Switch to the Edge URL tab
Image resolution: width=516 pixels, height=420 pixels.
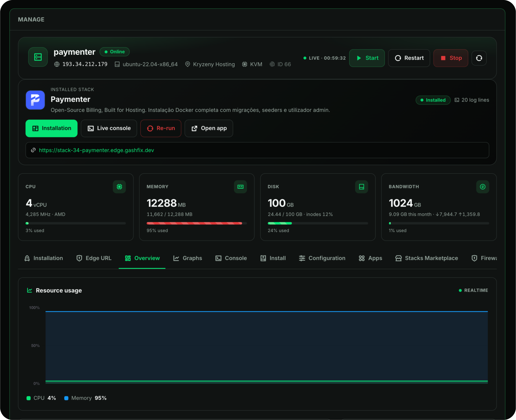click(x=94, y=258)
